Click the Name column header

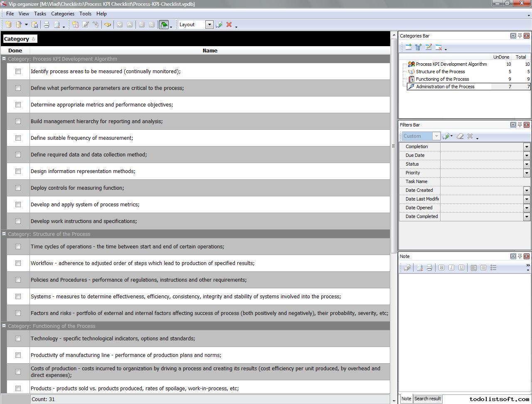tap(210, 51)
